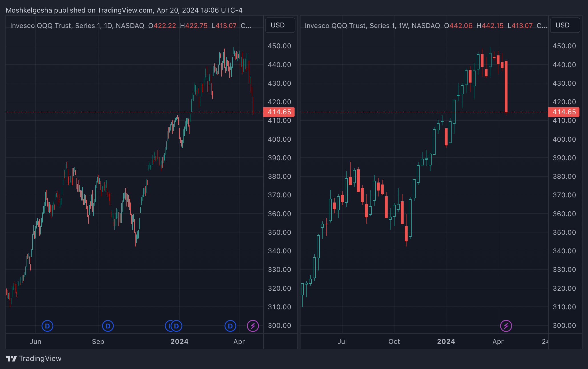This screenshot has height=369, width=588.
Task: Click 350.00 on the daily price scale
Action: click(x=279, y=232)
